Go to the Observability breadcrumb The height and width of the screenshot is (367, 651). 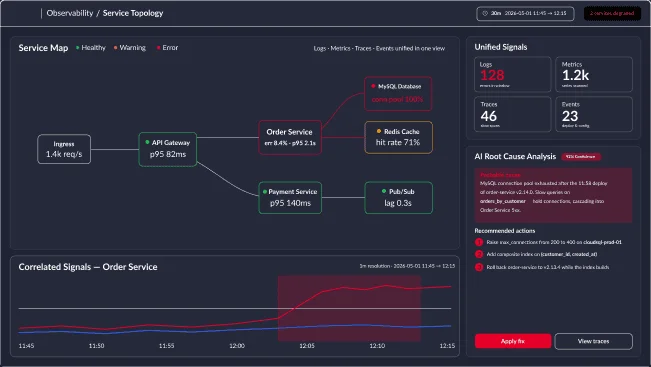click(x=70, y=13)
